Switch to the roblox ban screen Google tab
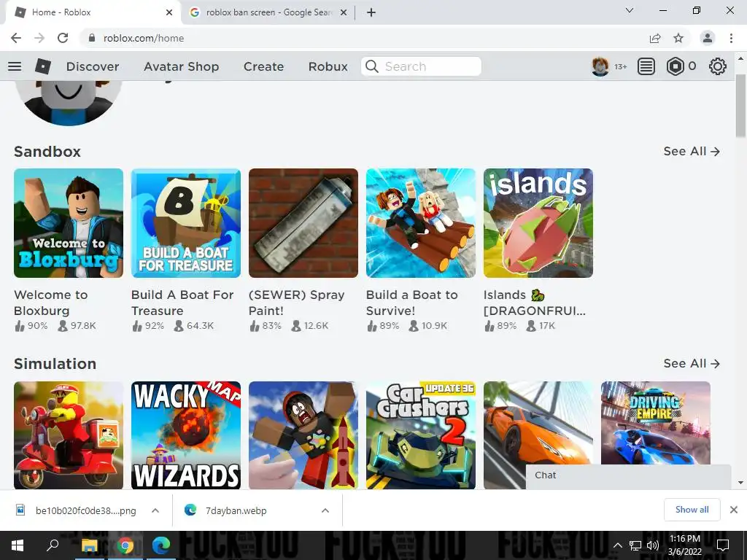747x560 pixels. point(268,12)
